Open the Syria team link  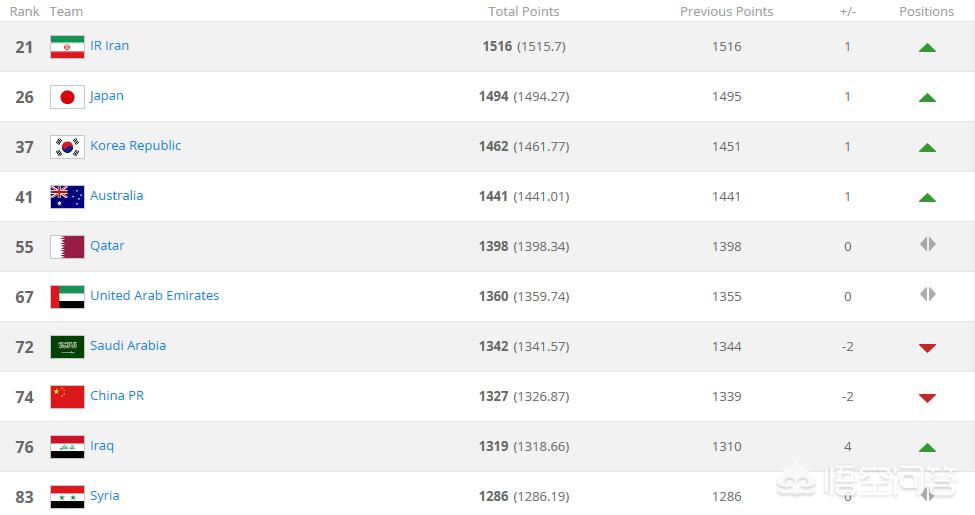click(x=104, y=496)
